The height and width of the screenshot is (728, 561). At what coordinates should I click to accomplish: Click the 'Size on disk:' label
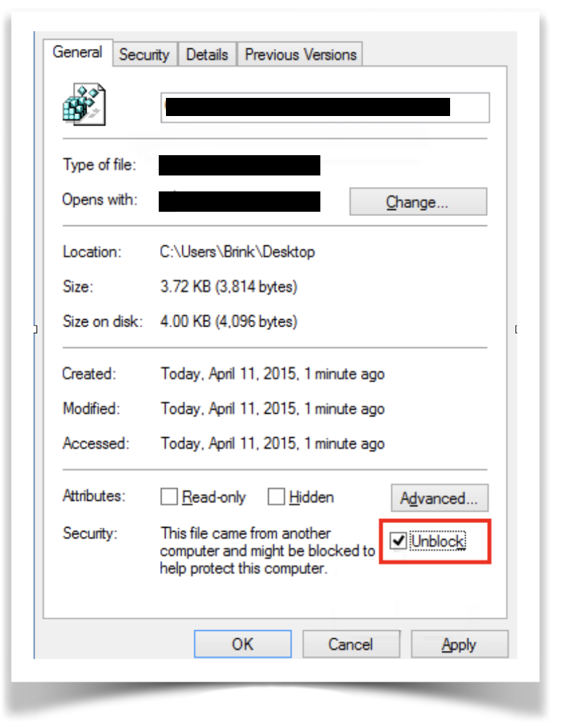pos(102,322)
